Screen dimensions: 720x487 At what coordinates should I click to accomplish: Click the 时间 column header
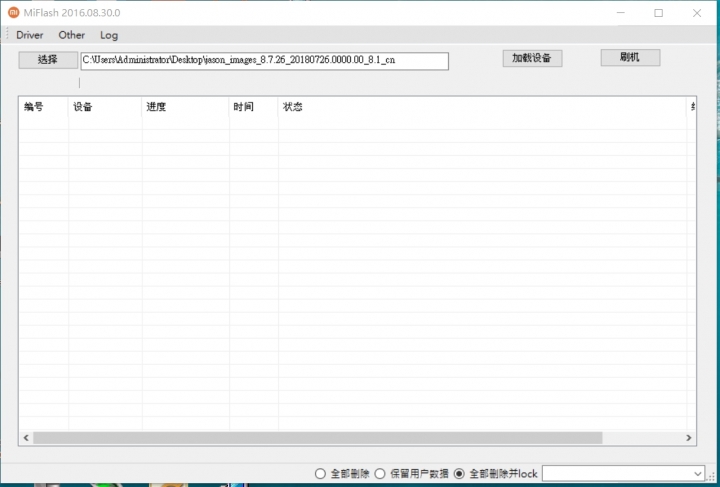pos(253,107)
